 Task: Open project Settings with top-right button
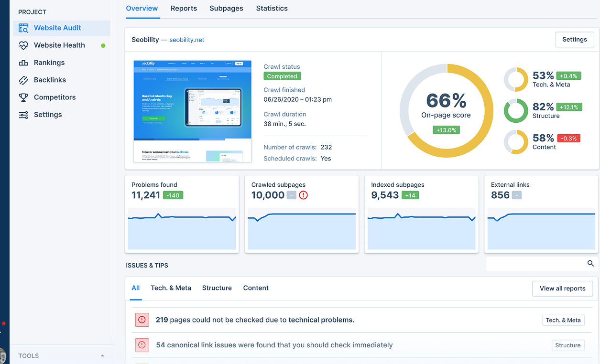click(574, 39)
